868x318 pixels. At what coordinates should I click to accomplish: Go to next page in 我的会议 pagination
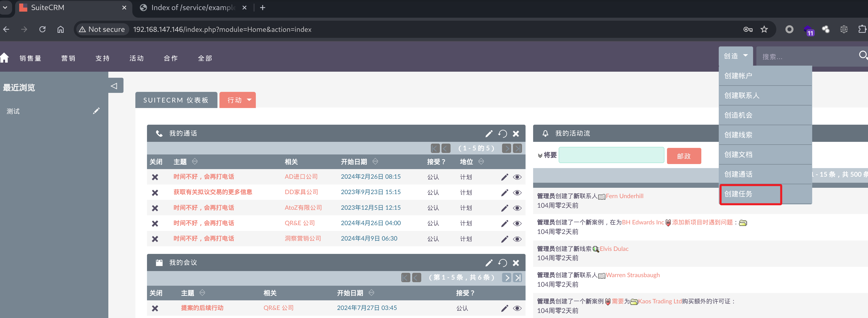click(x=507, y=278)
